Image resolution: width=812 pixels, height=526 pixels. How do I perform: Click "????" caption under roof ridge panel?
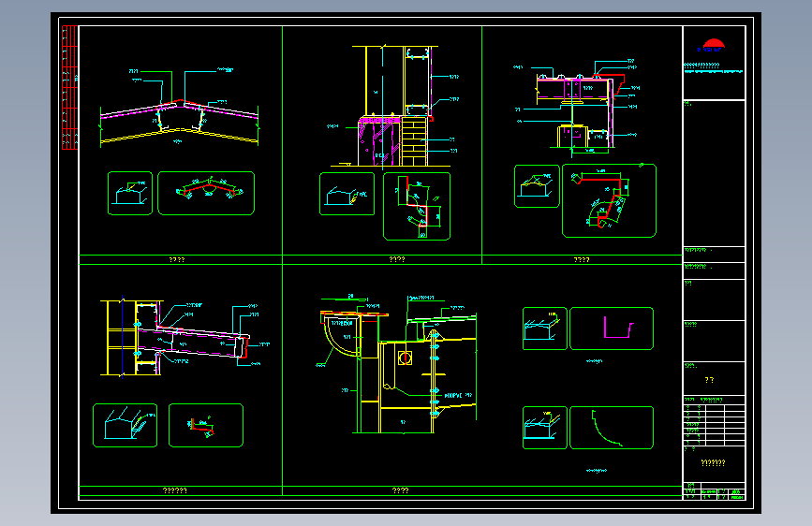click(177, 260)
